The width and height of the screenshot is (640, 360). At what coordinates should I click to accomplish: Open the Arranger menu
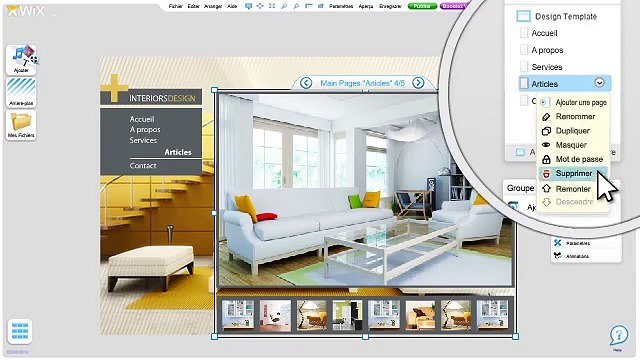(x=213, y=6)
